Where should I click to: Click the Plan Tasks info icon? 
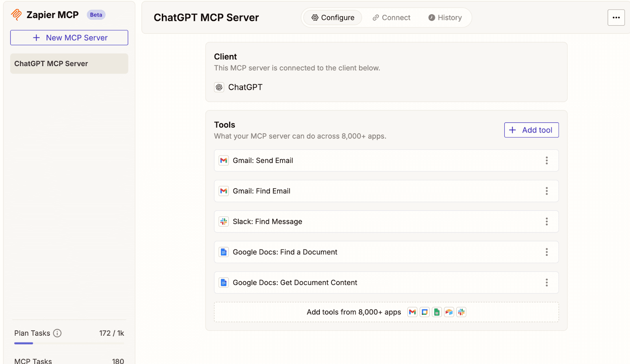coord(57,333)
